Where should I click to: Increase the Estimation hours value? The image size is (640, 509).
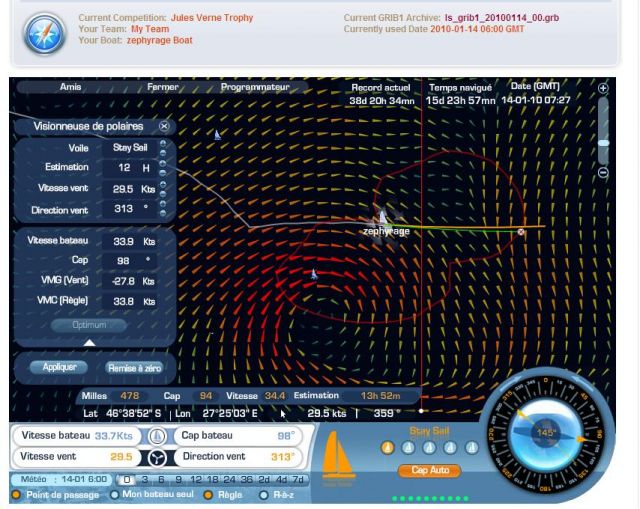163,163
